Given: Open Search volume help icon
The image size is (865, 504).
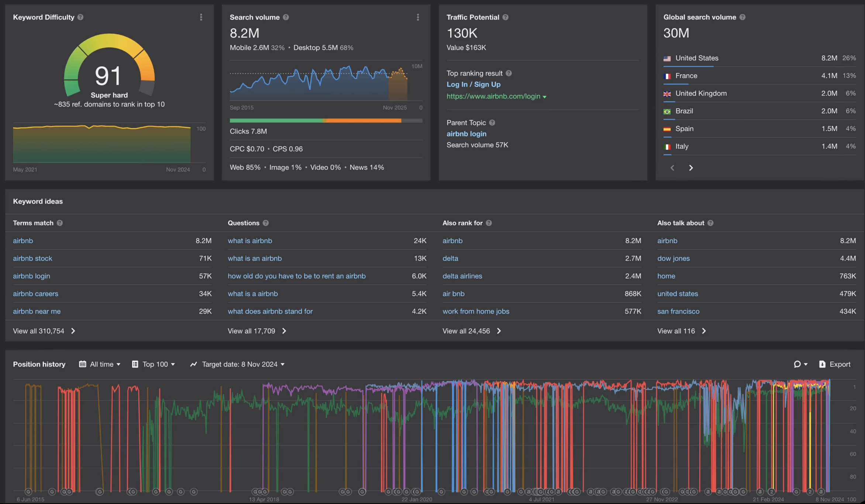Looking at the screenshot, I should 286,17.
